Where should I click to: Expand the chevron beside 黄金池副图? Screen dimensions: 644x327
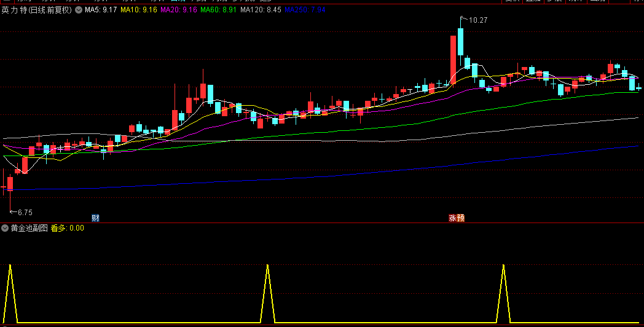pos(6,228)
